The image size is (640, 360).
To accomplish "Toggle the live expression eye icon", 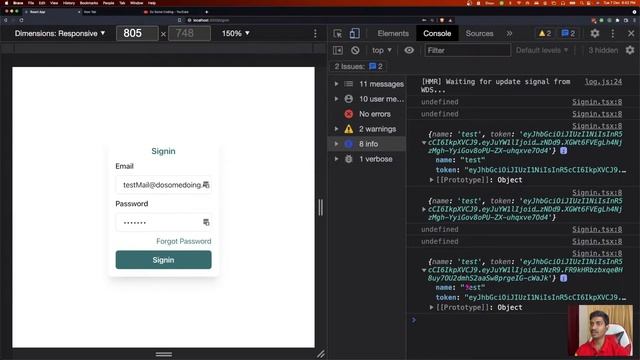I will (409, 50).
